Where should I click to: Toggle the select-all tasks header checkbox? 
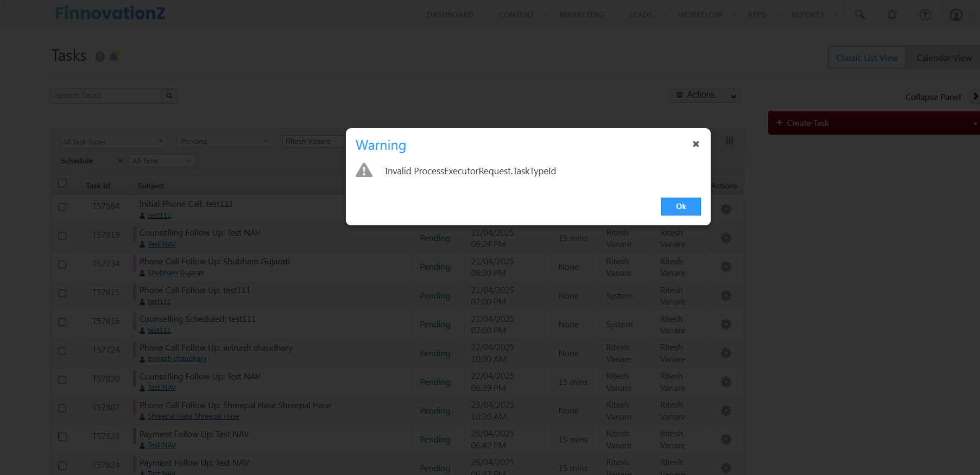(x=62, y=183)
